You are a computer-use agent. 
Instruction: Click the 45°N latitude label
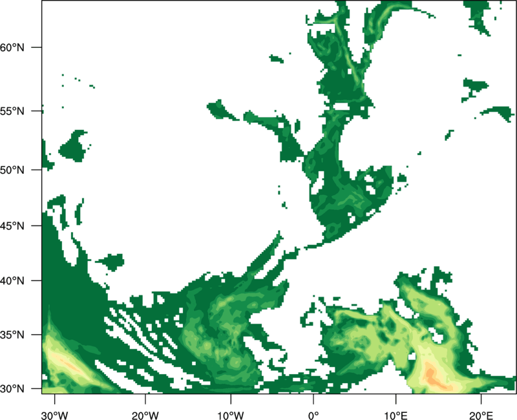[x=12, y=226]
